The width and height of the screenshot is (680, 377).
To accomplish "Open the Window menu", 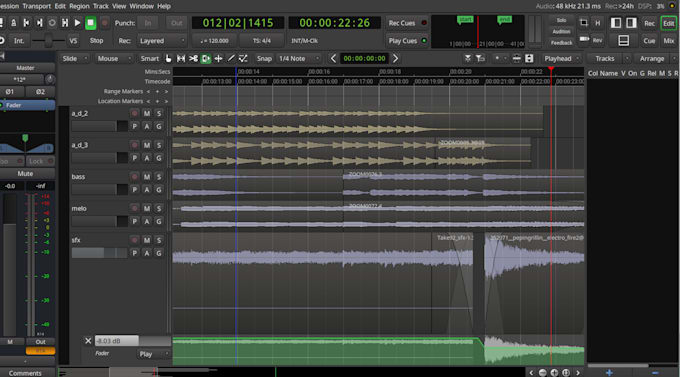I will click(141, 6).
